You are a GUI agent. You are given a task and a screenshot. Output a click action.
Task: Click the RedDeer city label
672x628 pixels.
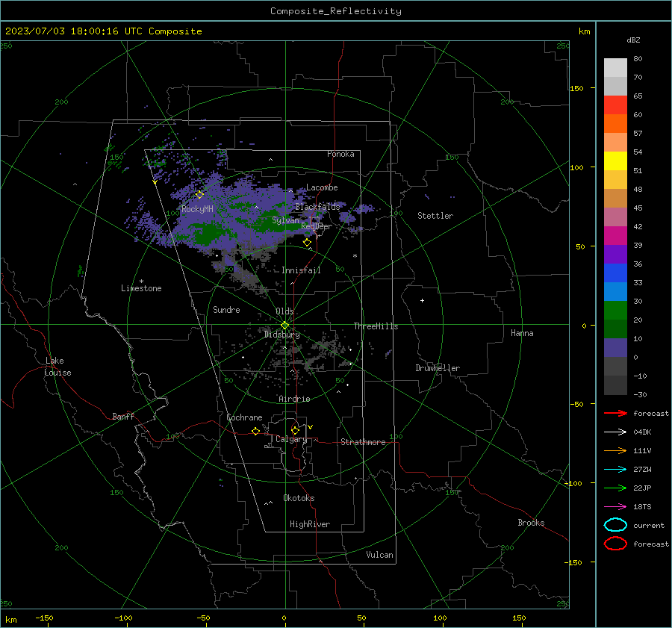(317, 226)
